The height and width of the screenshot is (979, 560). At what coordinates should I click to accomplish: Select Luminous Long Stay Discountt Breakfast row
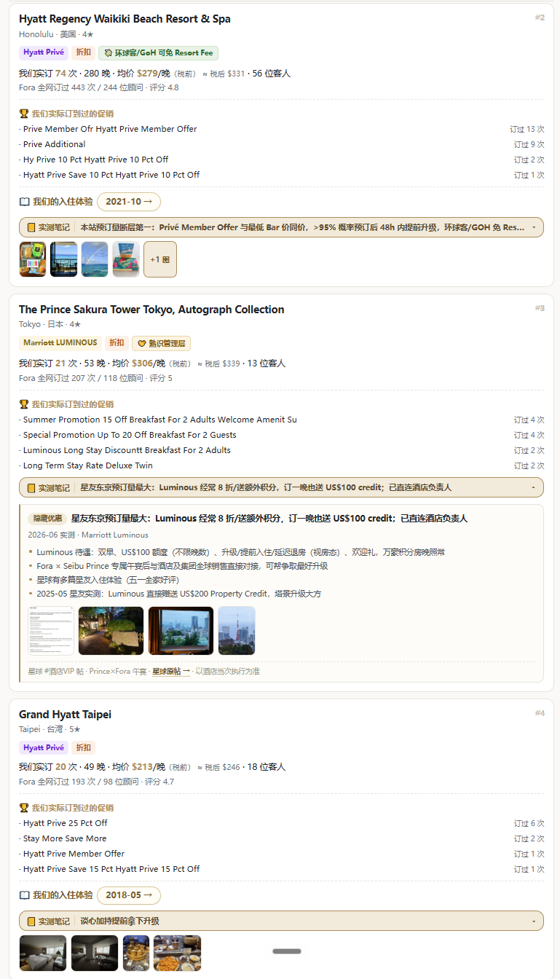pyautogui.click(x=281, y=450)
